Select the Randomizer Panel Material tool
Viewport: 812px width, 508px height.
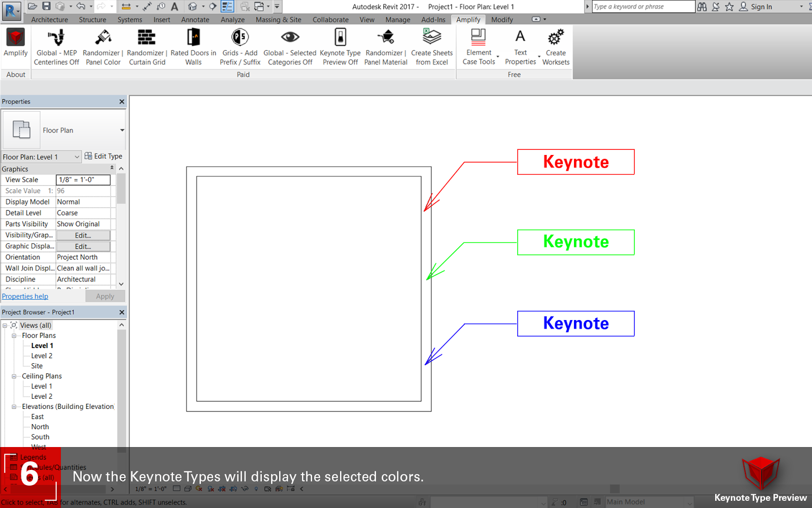tap(385, 46)
